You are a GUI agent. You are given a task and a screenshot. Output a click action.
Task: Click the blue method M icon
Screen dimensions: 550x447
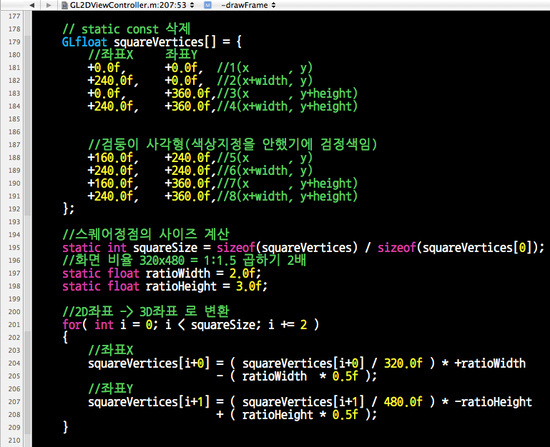208,5
